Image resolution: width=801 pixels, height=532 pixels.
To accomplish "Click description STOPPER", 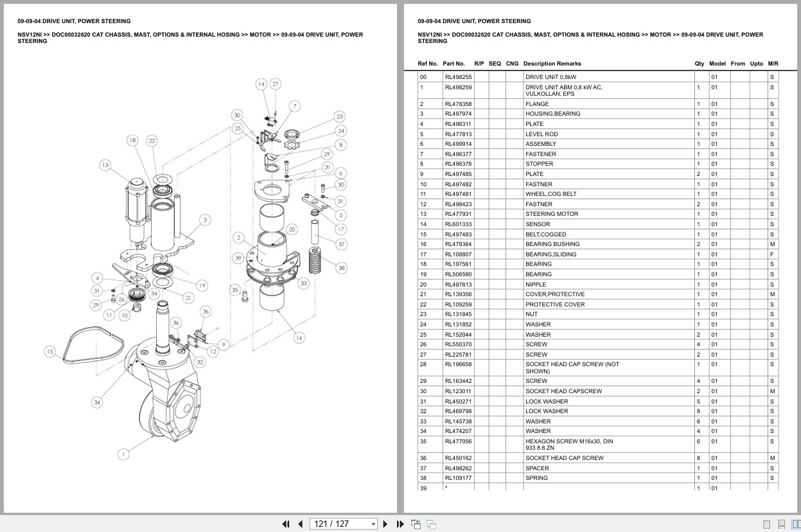I will (539, 164).
